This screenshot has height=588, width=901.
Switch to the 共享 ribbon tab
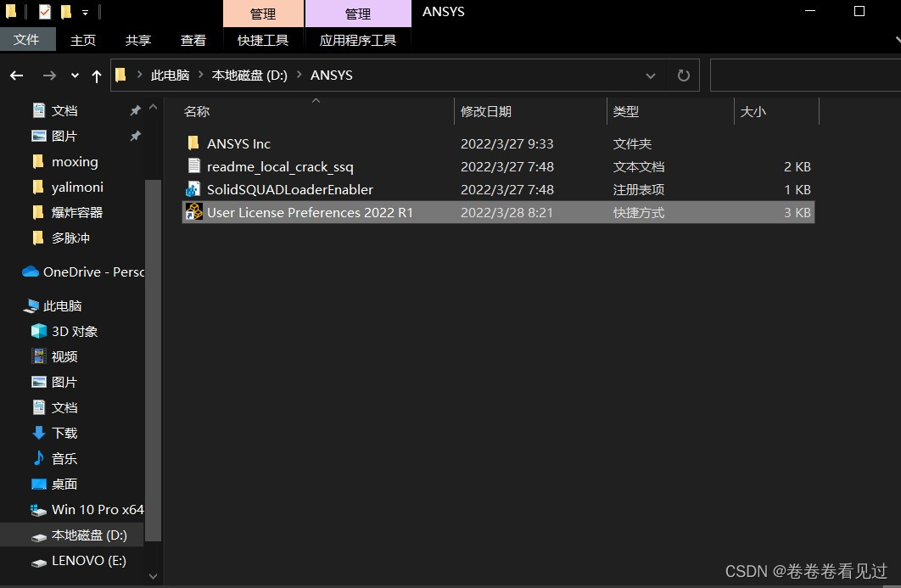click(138, 40)
